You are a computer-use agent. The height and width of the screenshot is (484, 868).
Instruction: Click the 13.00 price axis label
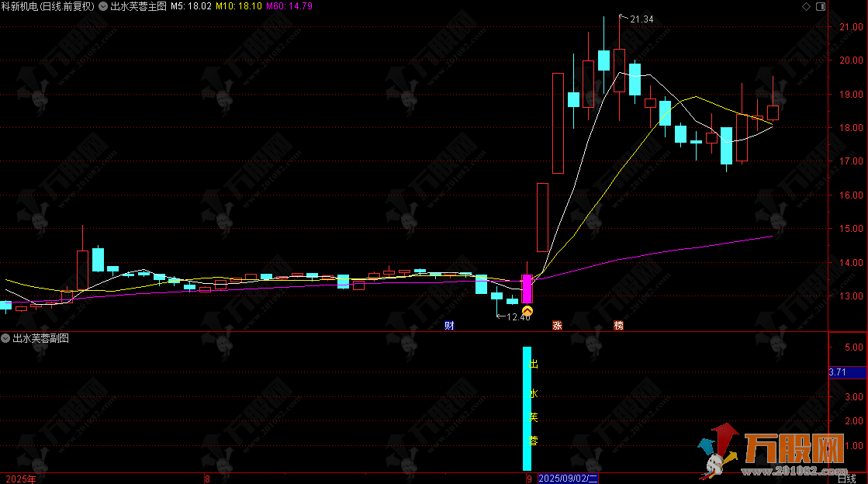(852, 296)
